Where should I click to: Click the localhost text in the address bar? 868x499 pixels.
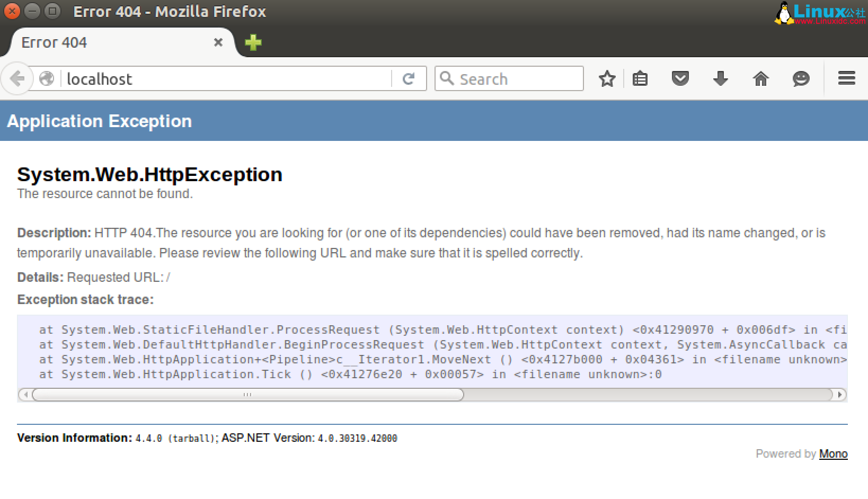(99, 78)
